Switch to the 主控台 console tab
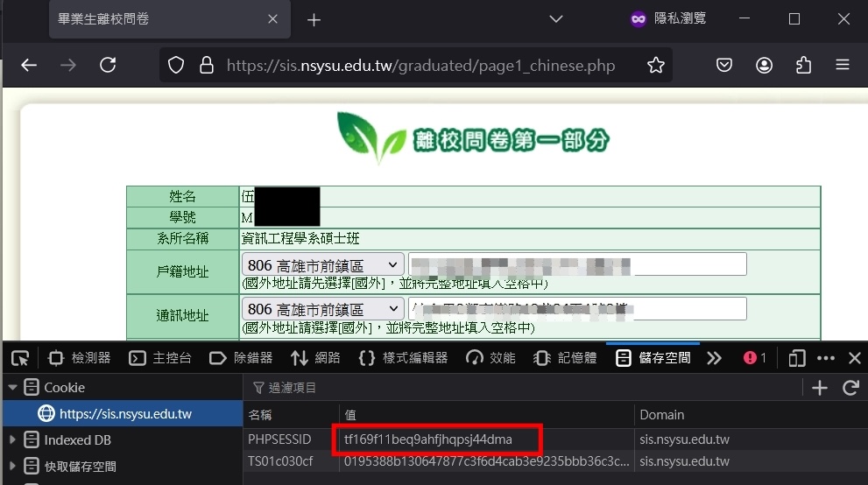Viewport: 868px width, 485px height. tap(160, 358)
